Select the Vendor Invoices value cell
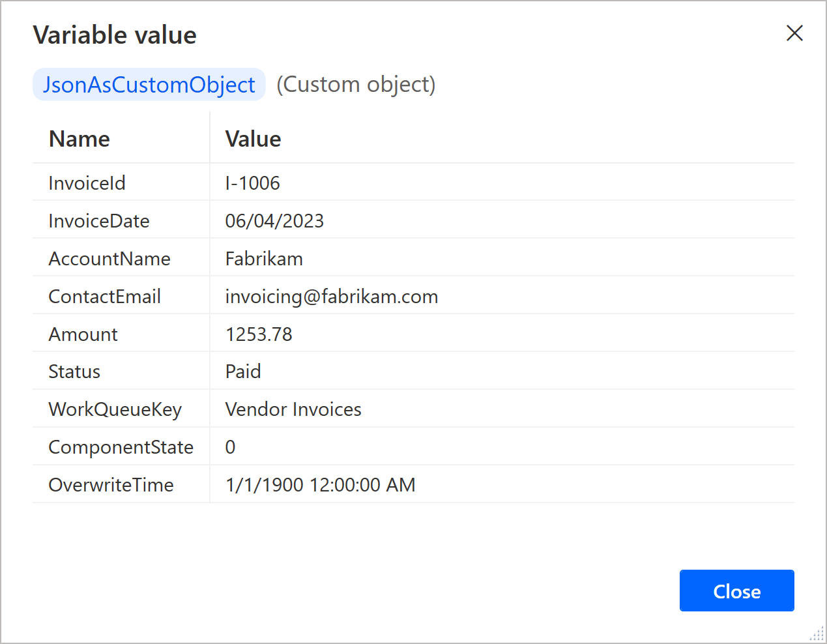Image resolution: width=827 pixels, height=644 pixels. pyautogui.click(x=293, y=409)
